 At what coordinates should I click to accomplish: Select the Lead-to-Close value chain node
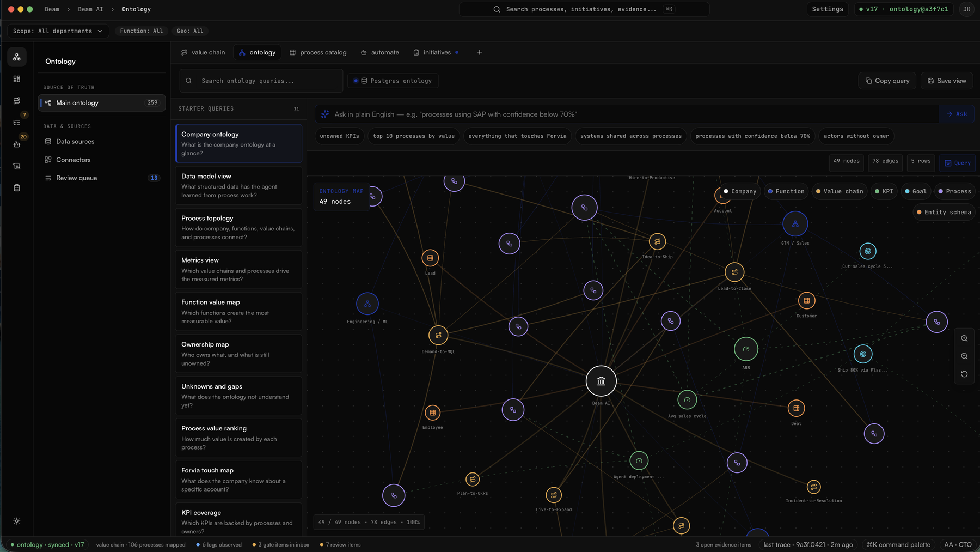pyautogui.click(x=734, y=272)
